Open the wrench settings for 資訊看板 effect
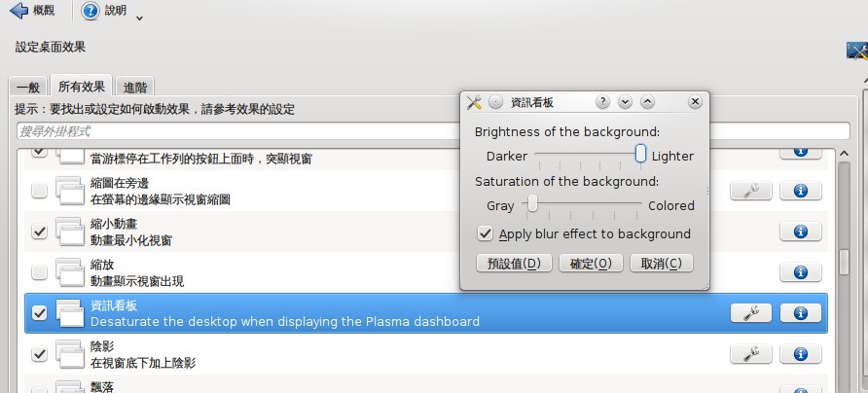 (750, 313)
